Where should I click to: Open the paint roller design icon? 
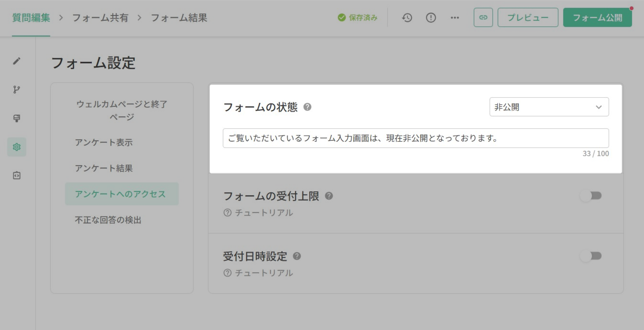(x=17, y=118)
